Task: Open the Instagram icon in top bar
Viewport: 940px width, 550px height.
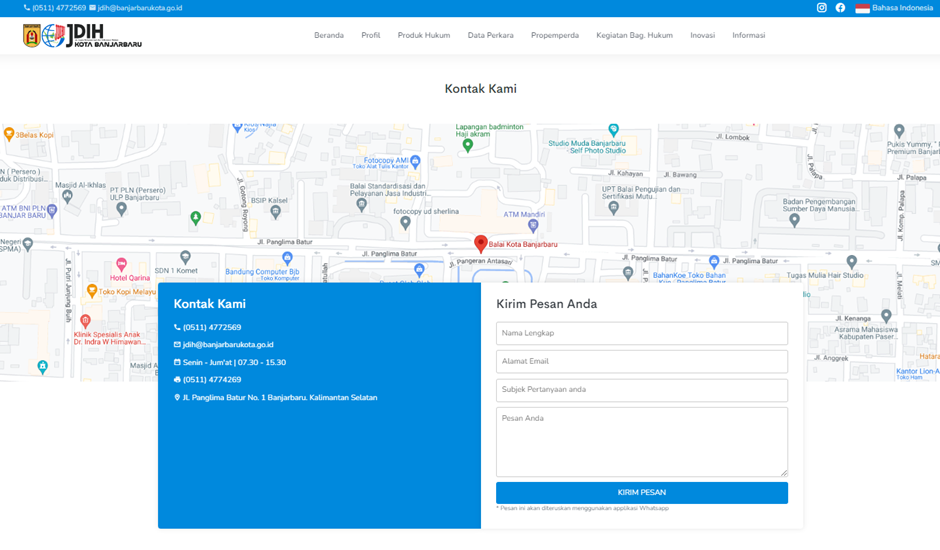Action: click(822, 8)
